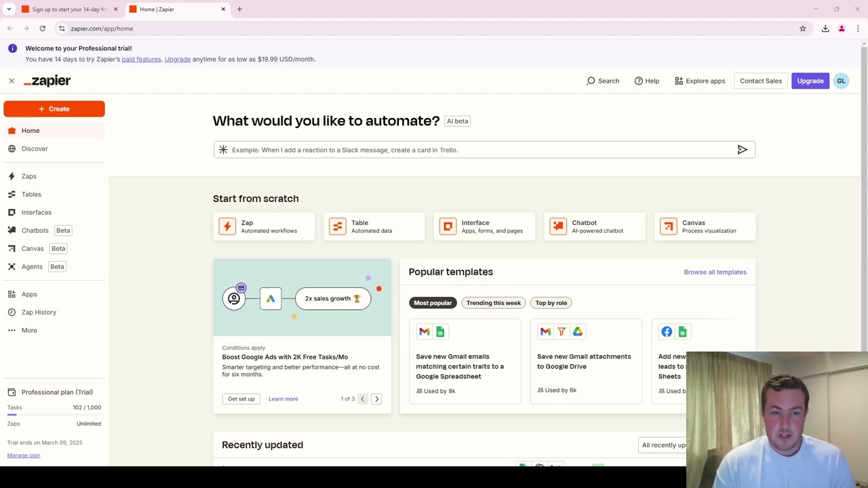Open the All recently updated dropdown
Screen dimensions: 868x488
pos(663,445)
